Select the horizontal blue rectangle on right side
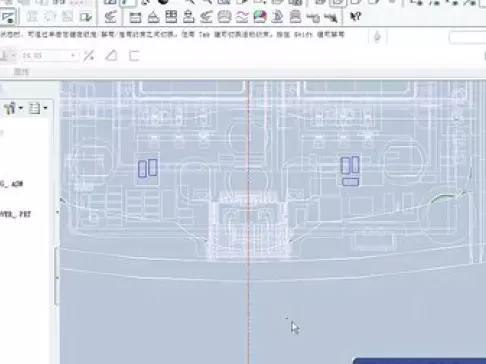The image size is (486, 364). tap(350, 182)
